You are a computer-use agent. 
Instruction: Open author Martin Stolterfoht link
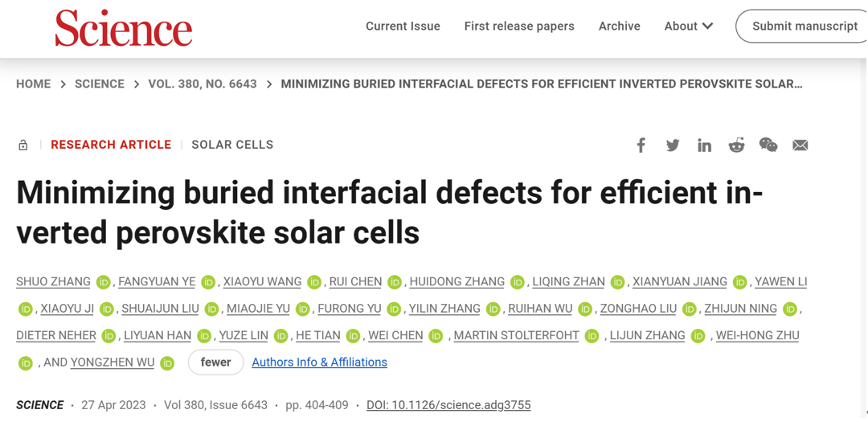(x=517, y=336)
